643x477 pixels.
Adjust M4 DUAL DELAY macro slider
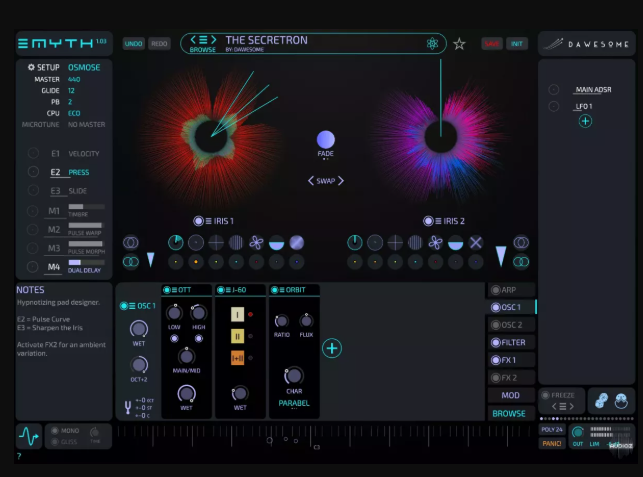click(87, 262)
